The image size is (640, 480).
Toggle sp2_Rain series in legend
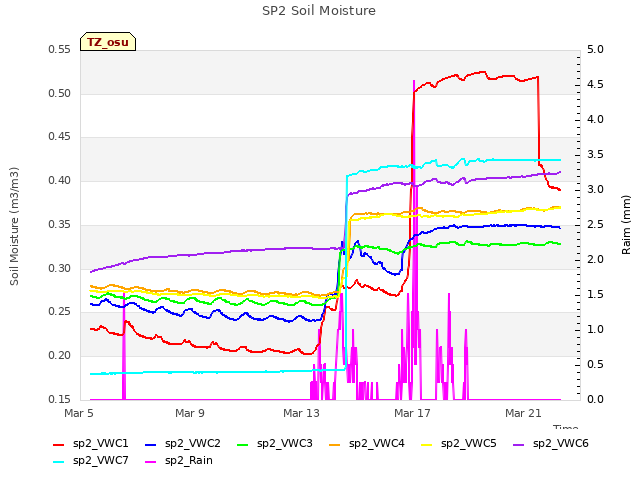click(179, 461)
